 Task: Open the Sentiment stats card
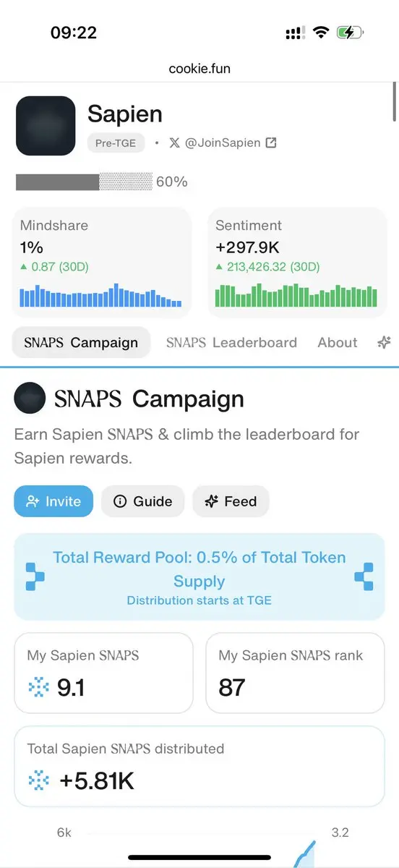pos(297,263)
